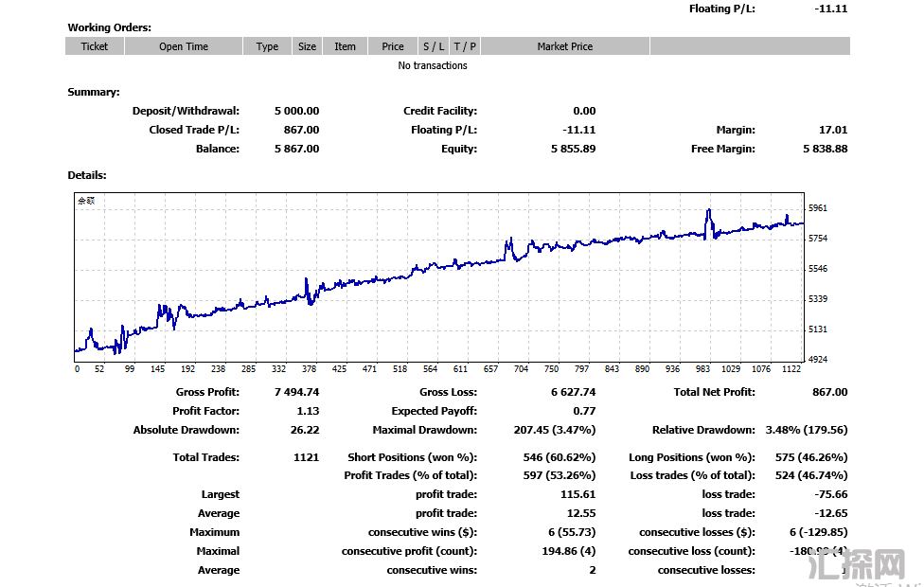Viewport: 924px width, 587px height.
Task: Click the Ticket column header
Action: [95, 46]
